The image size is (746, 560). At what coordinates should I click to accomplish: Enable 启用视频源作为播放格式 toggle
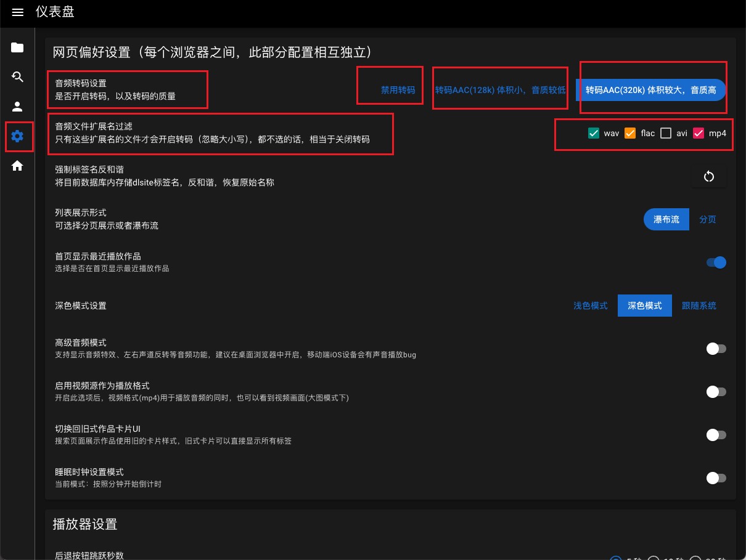(716, 392)
